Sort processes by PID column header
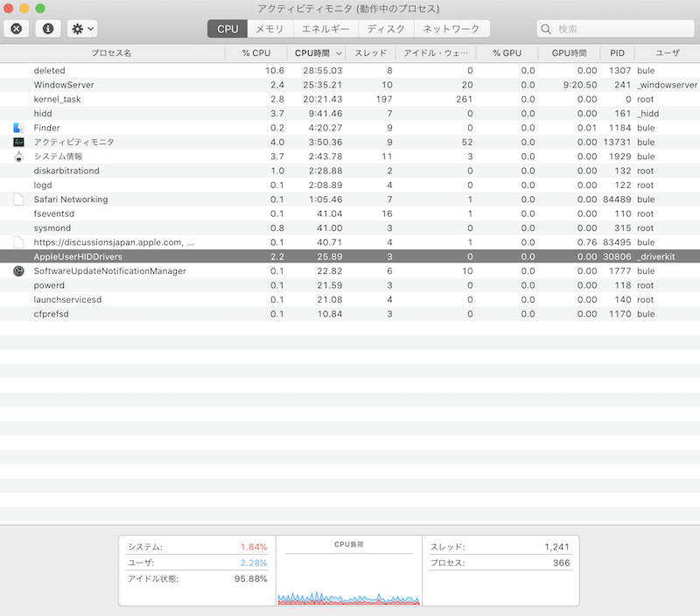This screenshot has width=700, height=616. click(x=617, y=53)
